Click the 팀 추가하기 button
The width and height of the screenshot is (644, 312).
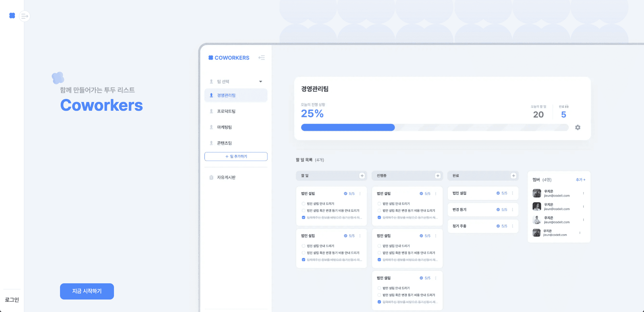click(236, 156)
